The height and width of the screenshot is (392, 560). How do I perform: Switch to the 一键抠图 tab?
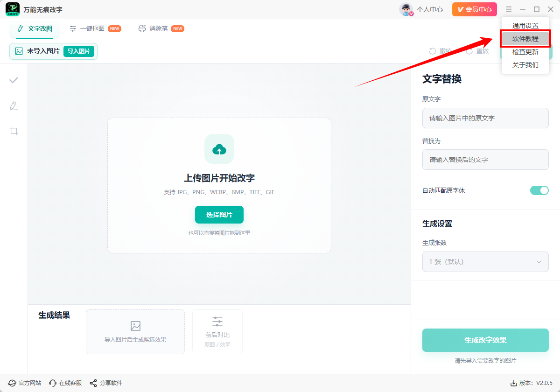click(x=95, y=28)
